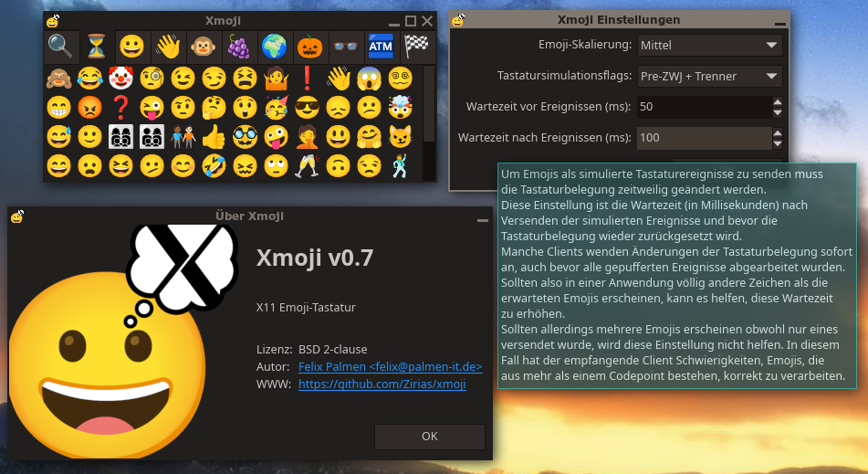Choose the face with rolling eyes emoji
This screenshot has width=868, height=474.
277,165
